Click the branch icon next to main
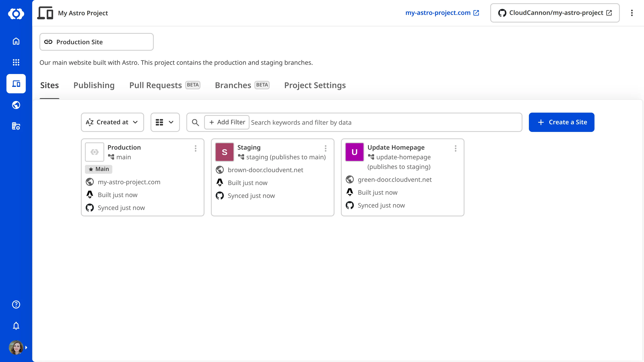The height and width of the screenshot is (362, 644). pos(111,157)
